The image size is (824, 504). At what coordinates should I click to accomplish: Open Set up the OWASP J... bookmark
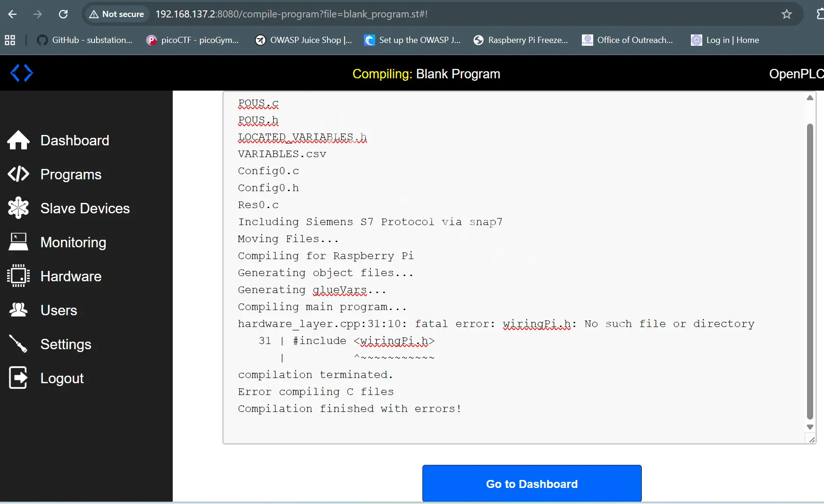412,40
